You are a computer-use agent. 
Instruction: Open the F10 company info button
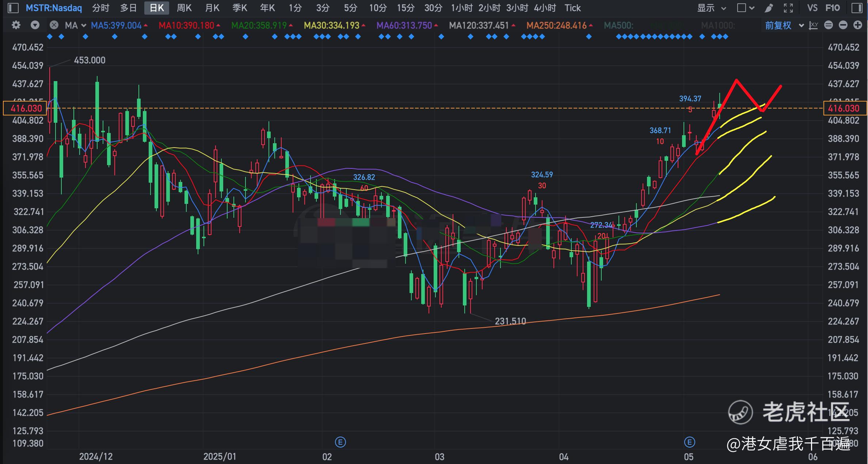[x=833, y=8]
